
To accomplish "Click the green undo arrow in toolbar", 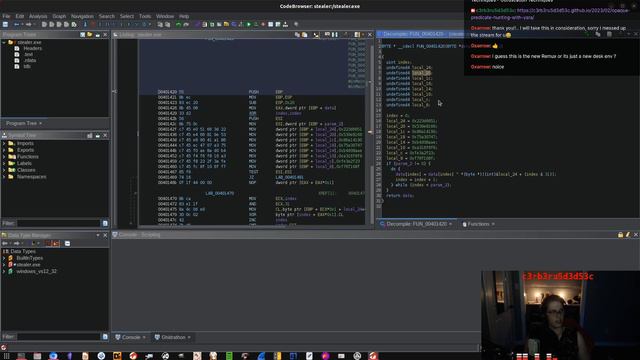I will pyautogui.click(x=178, y=24).
